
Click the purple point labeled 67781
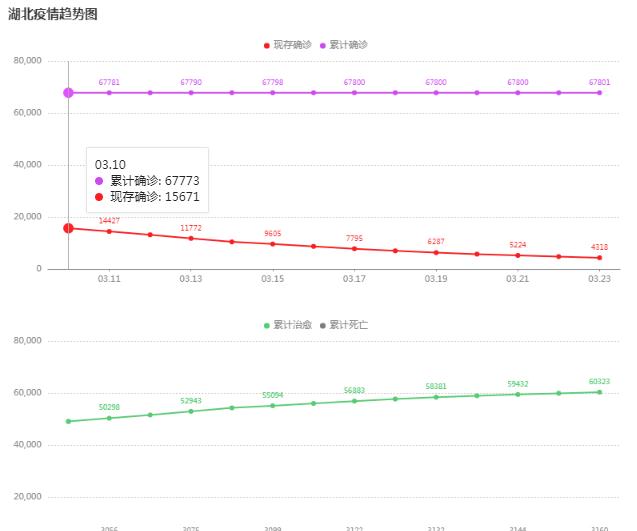click(109, 93)
